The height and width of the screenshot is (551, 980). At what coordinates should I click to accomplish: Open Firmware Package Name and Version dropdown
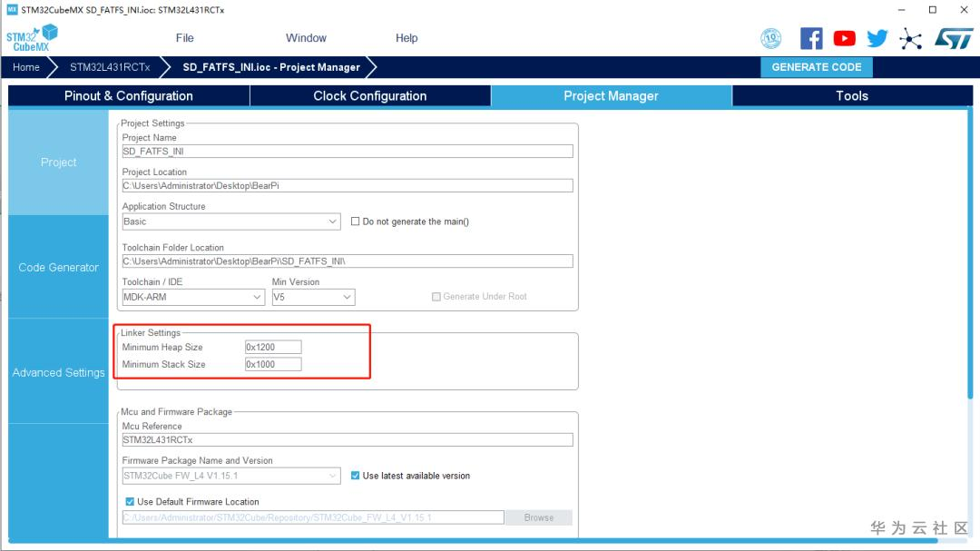tap(231, 476)
